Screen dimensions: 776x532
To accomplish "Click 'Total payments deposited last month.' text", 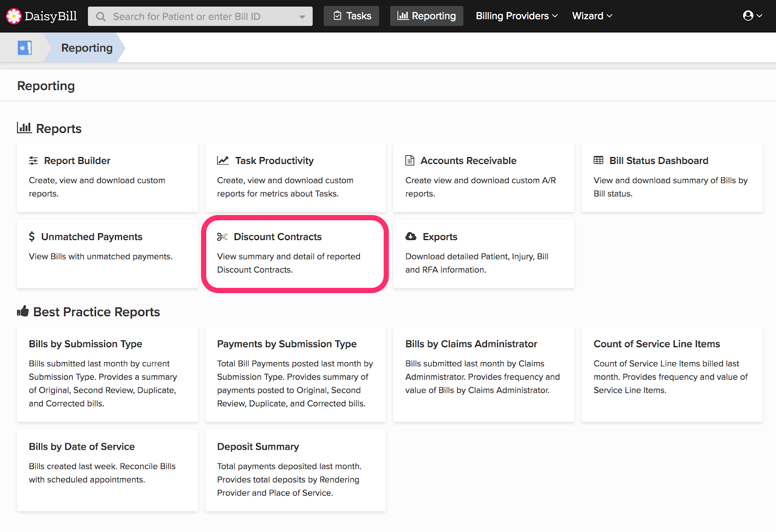I will 289,467.
